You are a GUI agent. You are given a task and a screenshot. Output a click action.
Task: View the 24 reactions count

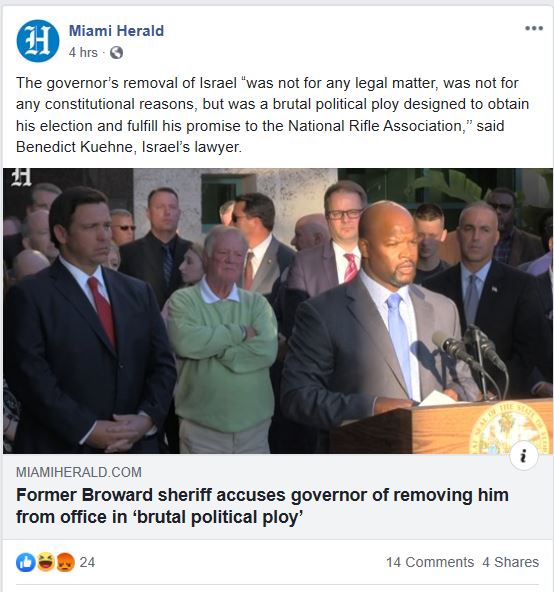(87, 563)
